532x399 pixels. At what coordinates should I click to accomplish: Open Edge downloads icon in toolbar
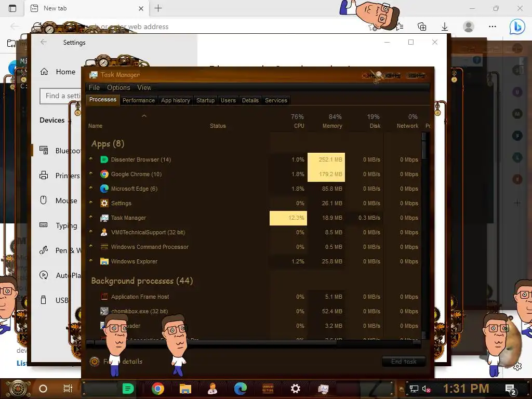pos(445,26)
